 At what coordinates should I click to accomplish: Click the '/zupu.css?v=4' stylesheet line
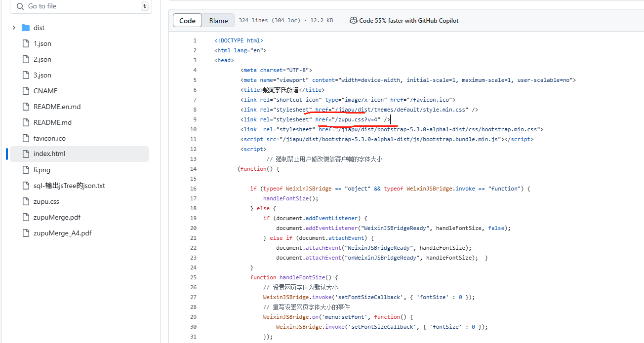(x=316, y=119)
